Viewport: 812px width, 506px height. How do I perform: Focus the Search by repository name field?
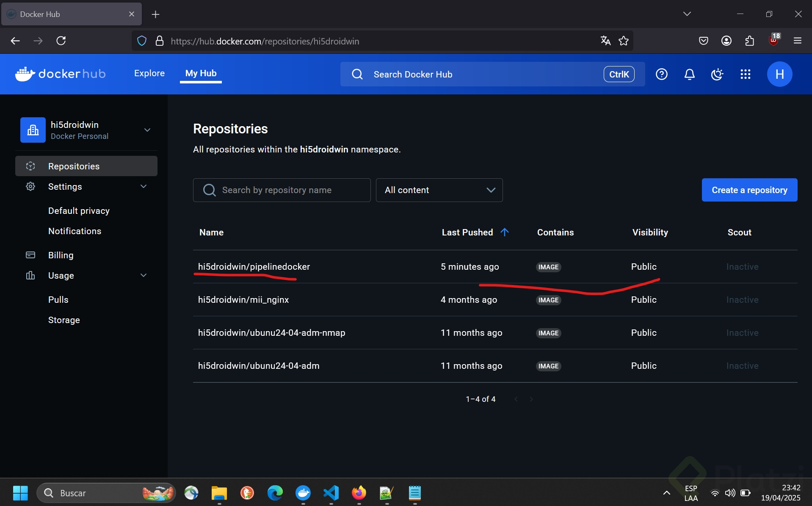tap(282, 190)
